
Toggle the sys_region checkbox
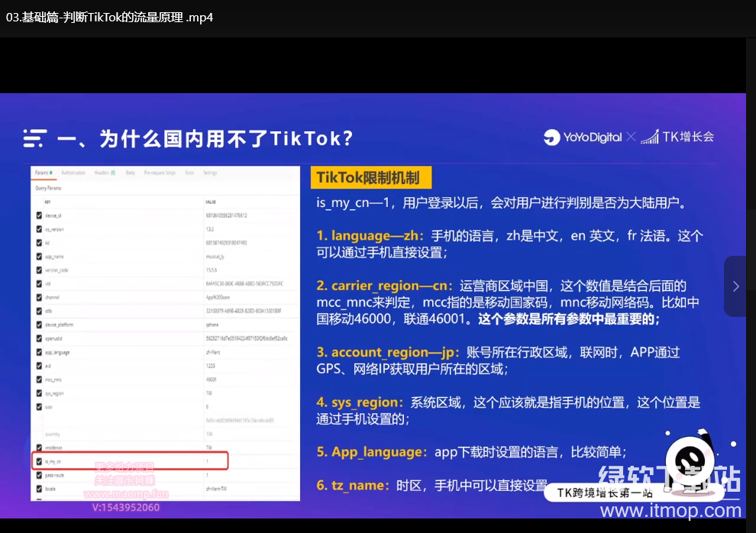point(39,393)
